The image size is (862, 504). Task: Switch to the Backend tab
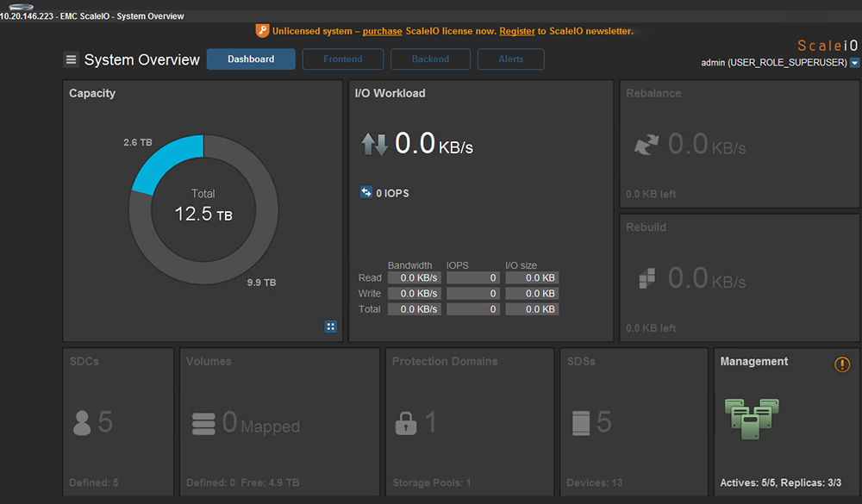(x=430, y=59)
